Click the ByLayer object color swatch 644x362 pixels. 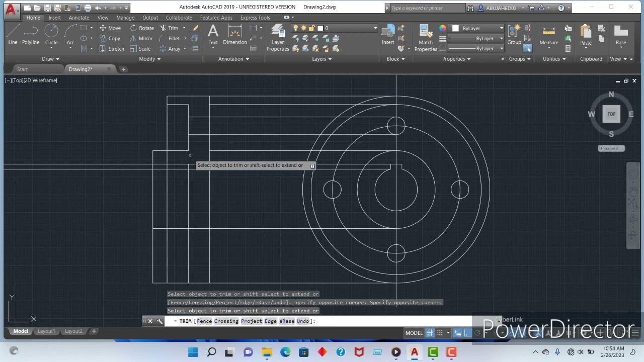pos(456,28)
